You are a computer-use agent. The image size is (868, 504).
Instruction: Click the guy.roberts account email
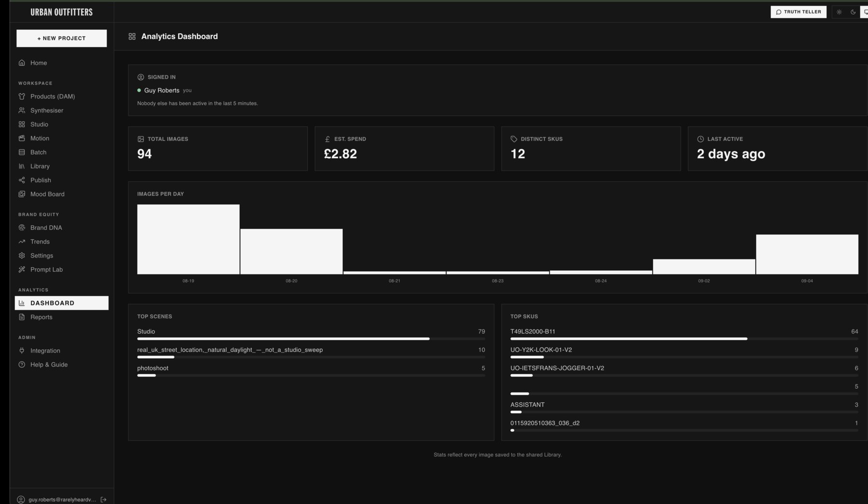point(62,500)
